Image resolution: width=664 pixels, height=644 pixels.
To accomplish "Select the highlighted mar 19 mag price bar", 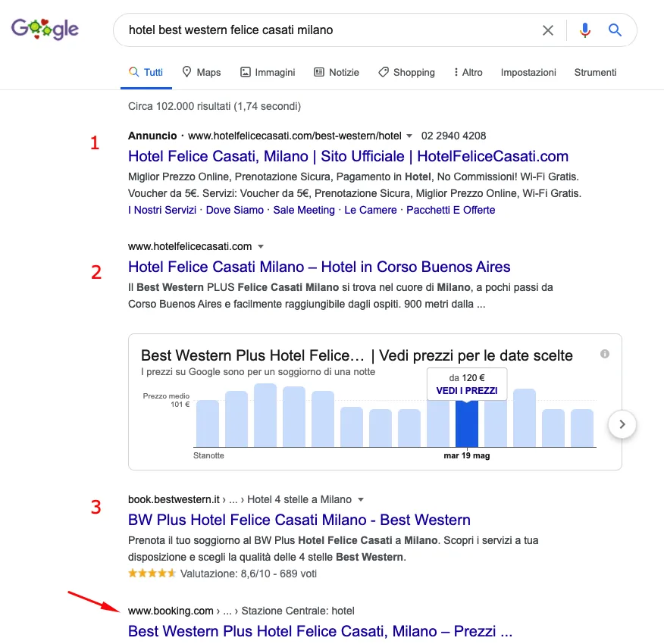I will 467,424.
